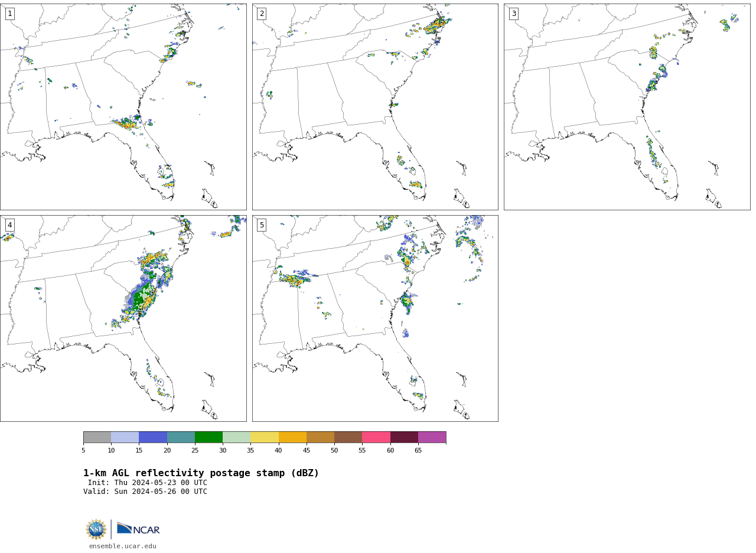Open ensemble member 2 reflectivity map
This screenshot has height=553, width=756.
click(x=375, y=107)
